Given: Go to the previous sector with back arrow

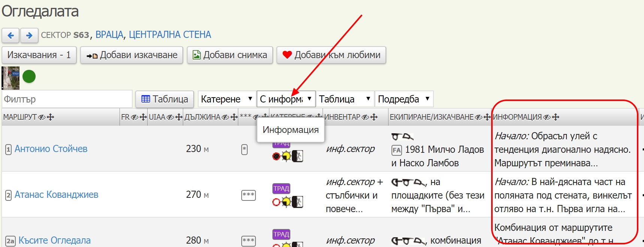Looking at the screenshot, I should click(10, 35).
